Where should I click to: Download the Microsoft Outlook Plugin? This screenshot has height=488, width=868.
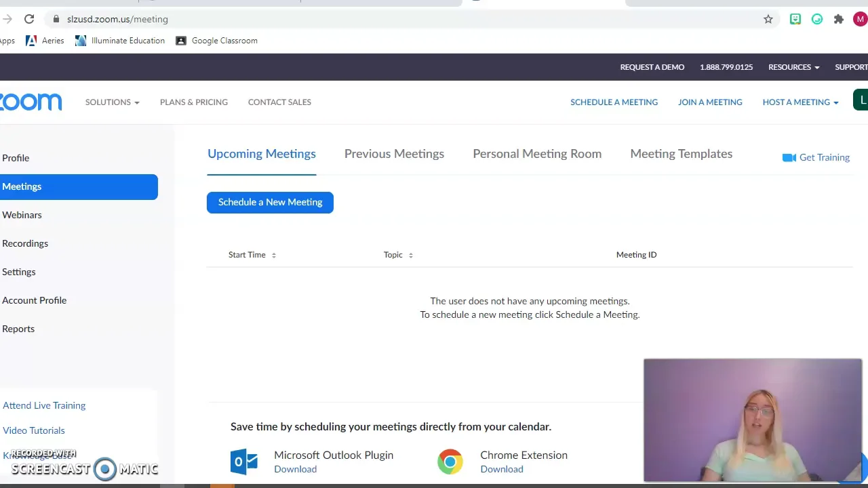point(295,469)
